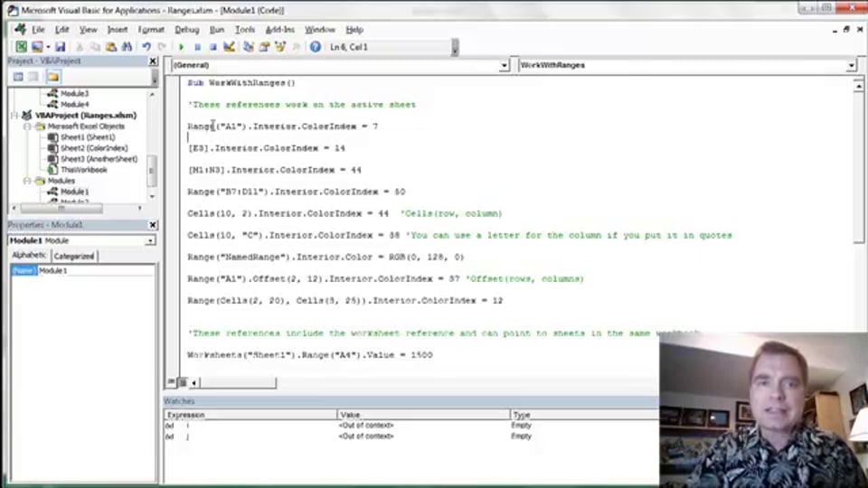The width and height of the screenshot is (868, 488).
Task: Close the Project - VBAProject panel
Action: click(x=153, y=61)
